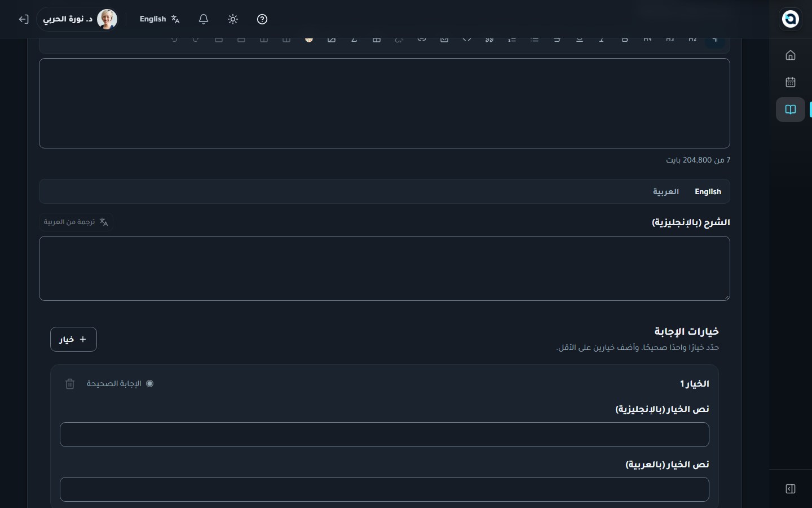This screenshot has height=508, width=812.
Task: Toggle the light/dark theme sun icon
Action: pyautogui.click(x=233, y=19)
